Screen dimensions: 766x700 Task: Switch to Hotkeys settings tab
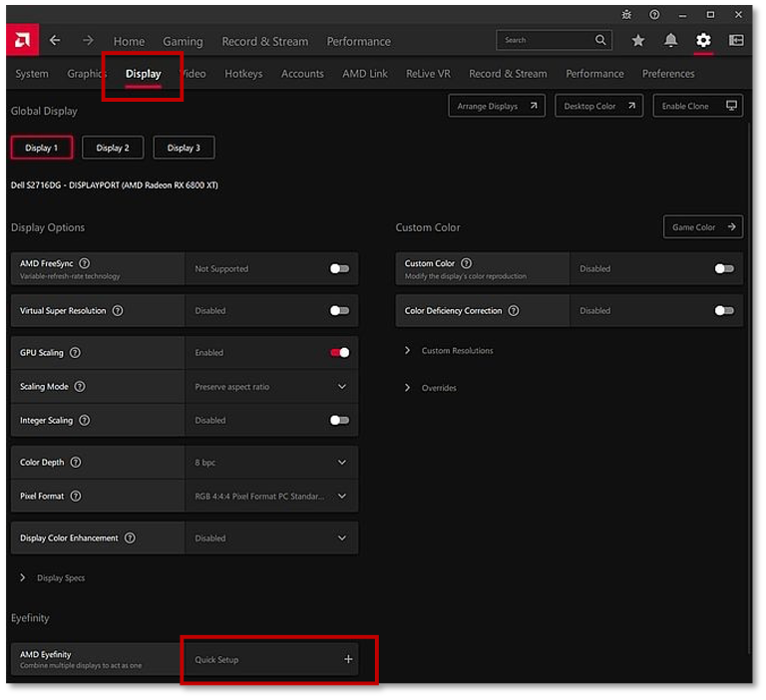point(243,74)
